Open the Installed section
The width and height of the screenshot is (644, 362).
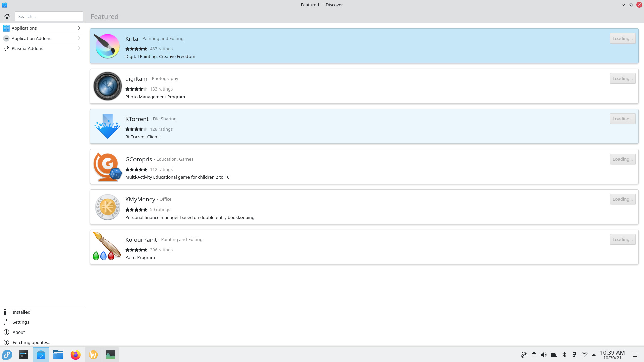click(x=21, y=312)
